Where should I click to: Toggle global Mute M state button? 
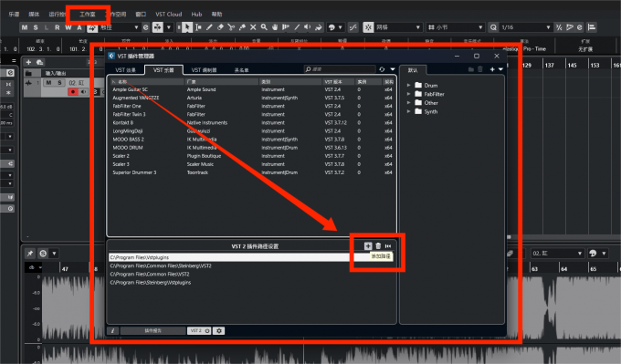pos(25,27)
